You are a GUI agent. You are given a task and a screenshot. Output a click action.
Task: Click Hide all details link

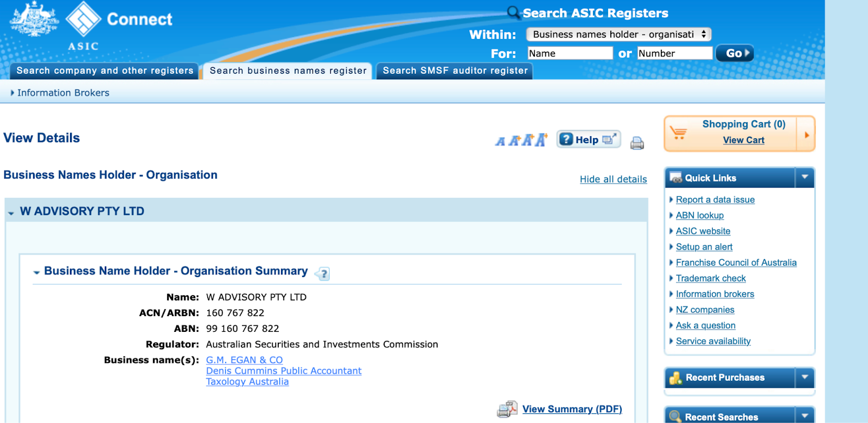coord(613,179)
